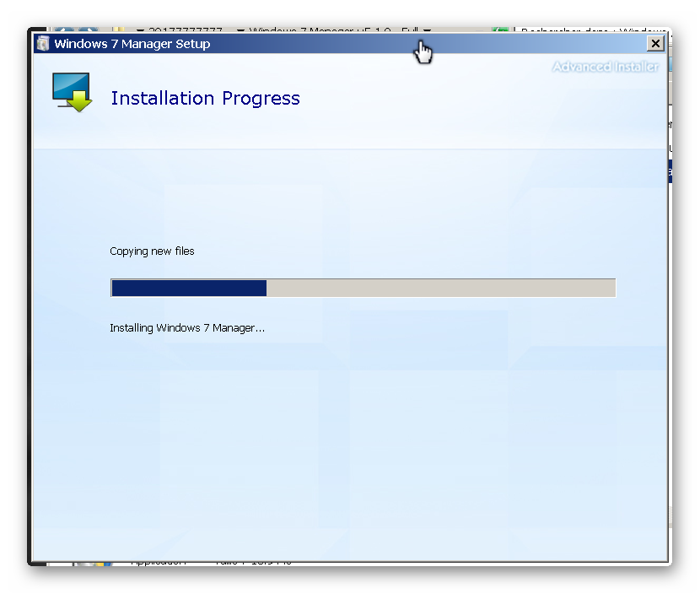Click the 'Rechercher dans' search field behind dialog
The image size is (700, 594).
pos(590,31)
